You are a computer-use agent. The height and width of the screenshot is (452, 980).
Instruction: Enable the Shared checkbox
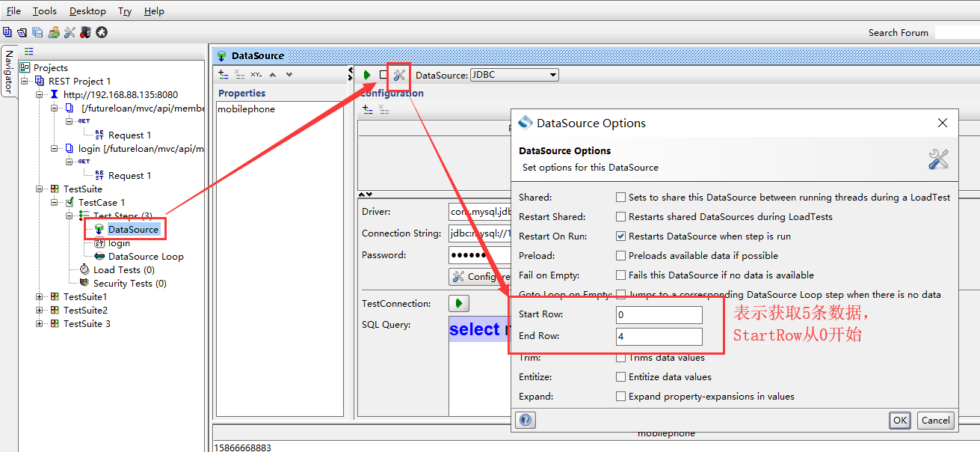pos(620,198)
